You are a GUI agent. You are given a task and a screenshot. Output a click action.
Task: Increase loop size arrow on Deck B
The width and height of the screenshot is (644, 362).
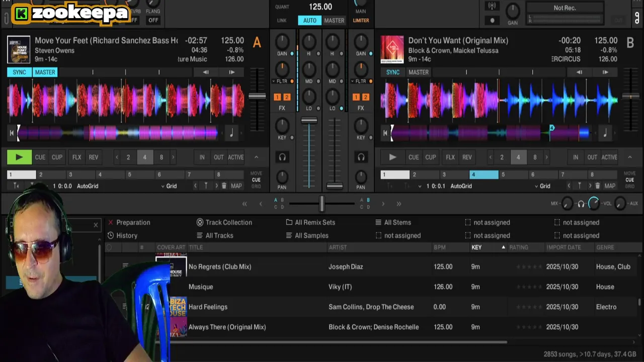(546, 157)
